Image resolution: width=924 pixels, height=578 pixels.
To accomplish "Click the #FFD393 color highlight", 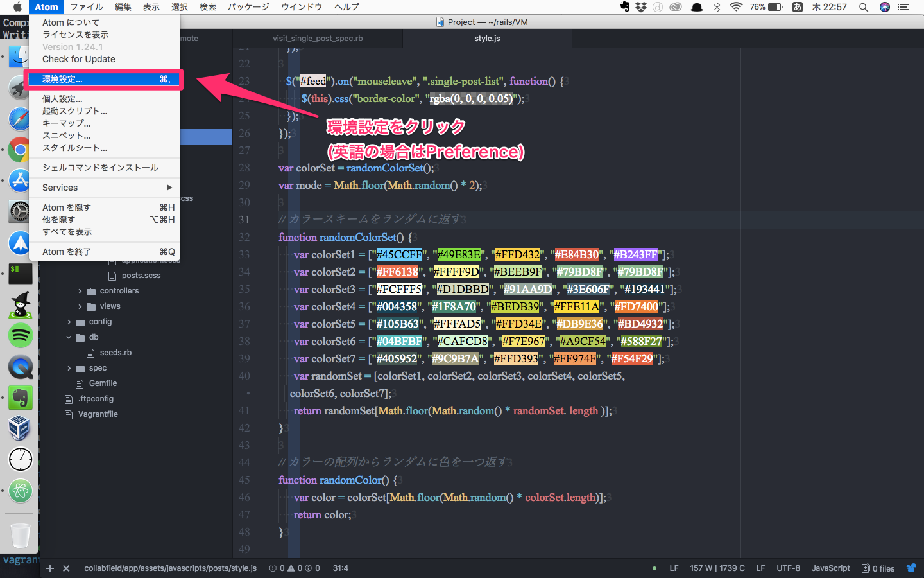I will (516, 358).
